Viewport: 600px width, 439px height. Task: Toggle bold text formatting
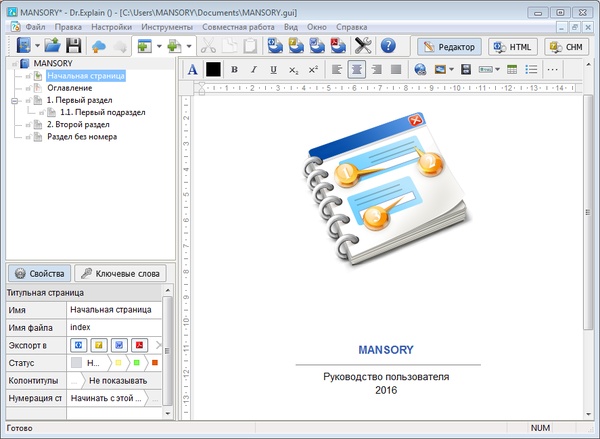click(234, 69)
